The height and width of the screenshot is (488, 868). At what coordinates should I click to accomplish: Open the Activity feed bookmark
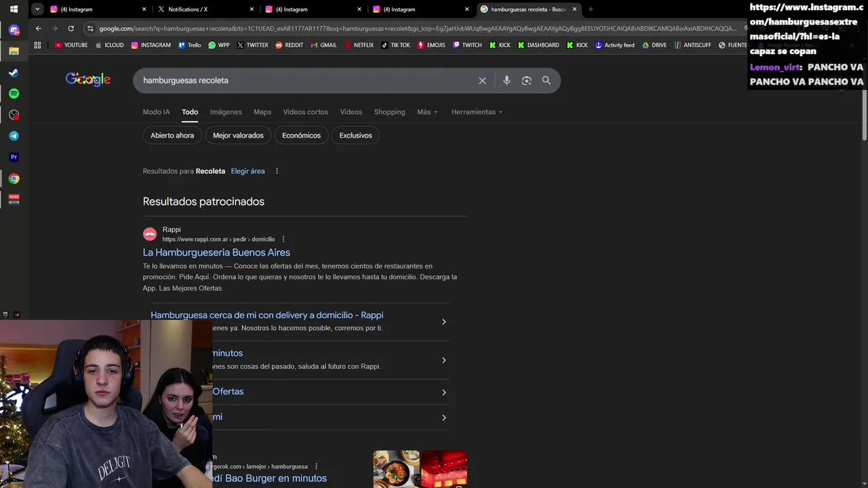(x=614, y=45)
